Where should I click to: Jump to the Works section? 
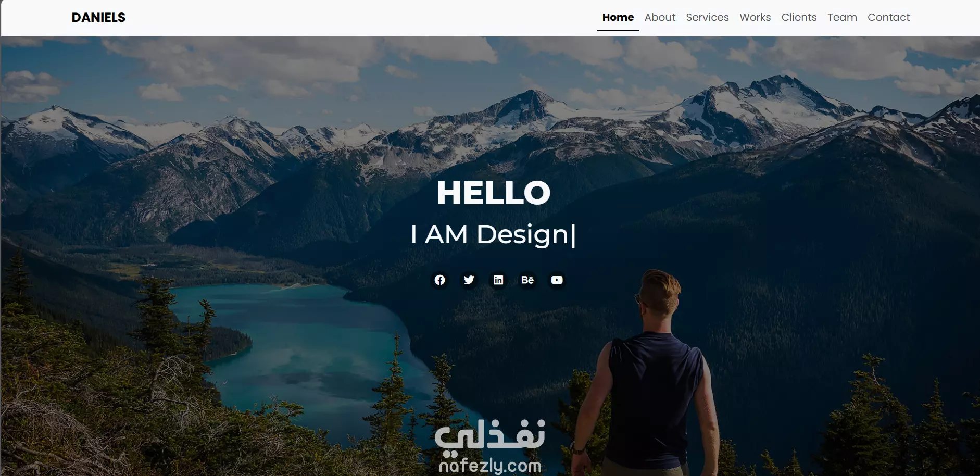755,17
